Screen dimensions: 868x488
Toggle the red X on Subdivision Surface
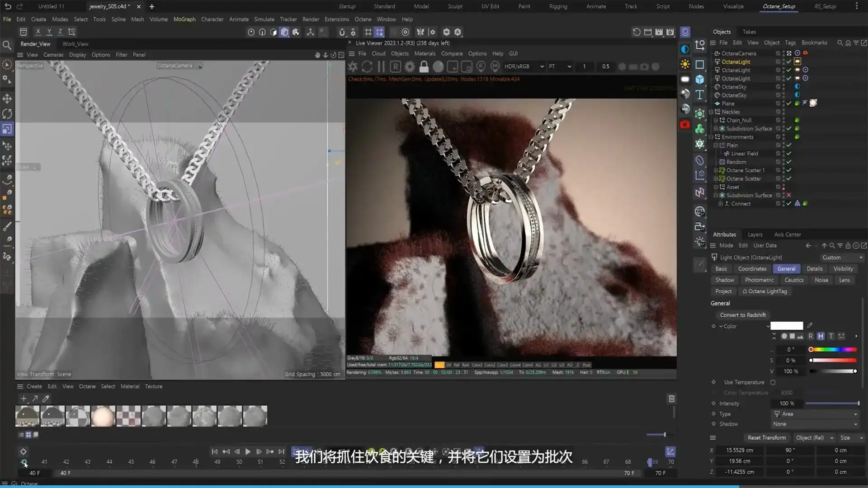click(x=789, y=195)
